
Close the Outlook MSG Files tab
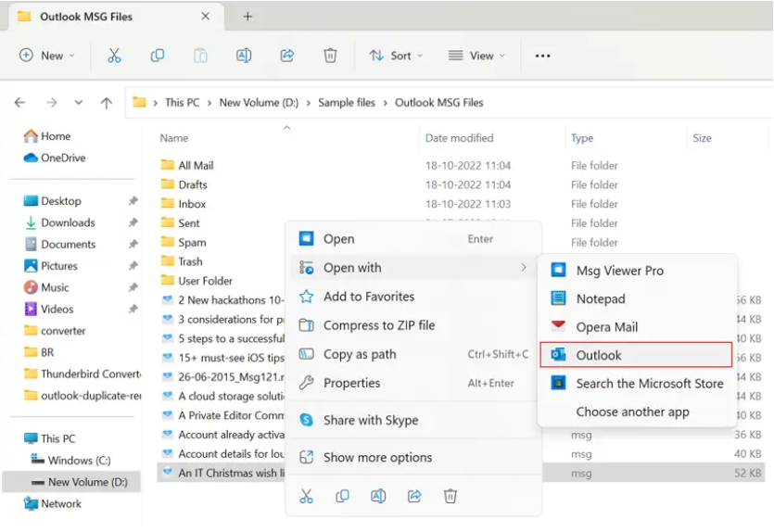[x=206, y=17]
